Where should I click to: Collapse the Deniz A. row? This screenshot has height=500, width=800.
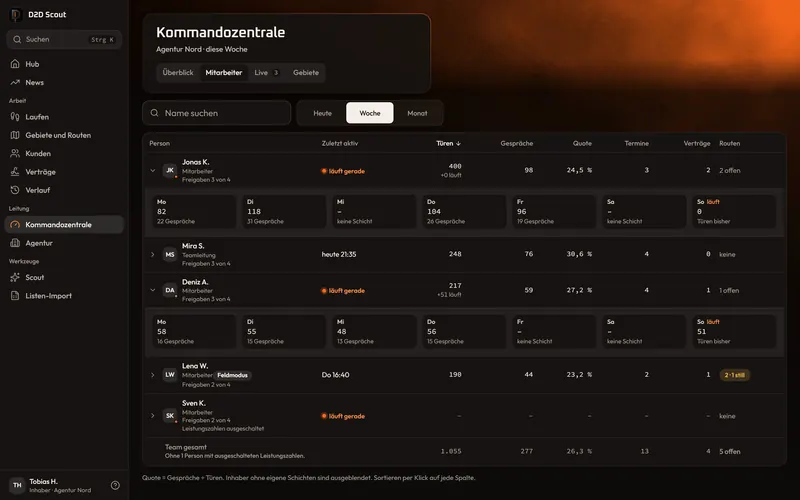click(x=153, y=290)
